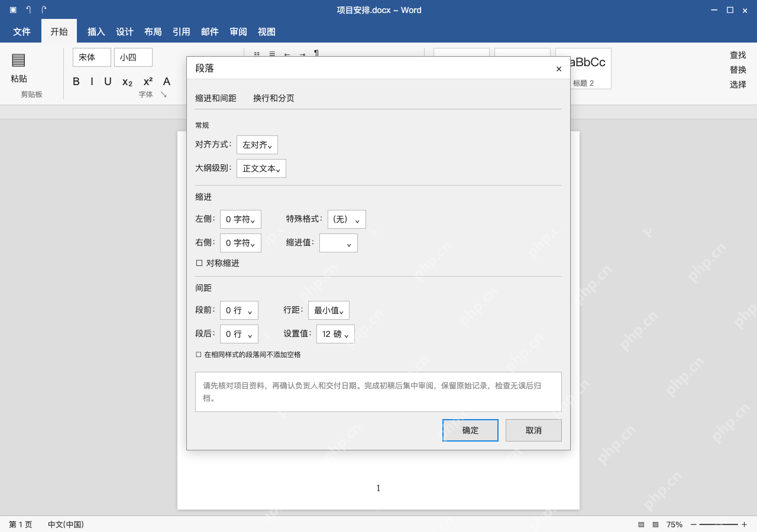This screenshot has width=757, height=532.
Task: Toggle Underline (U) formatting
Action: [108, 82]
